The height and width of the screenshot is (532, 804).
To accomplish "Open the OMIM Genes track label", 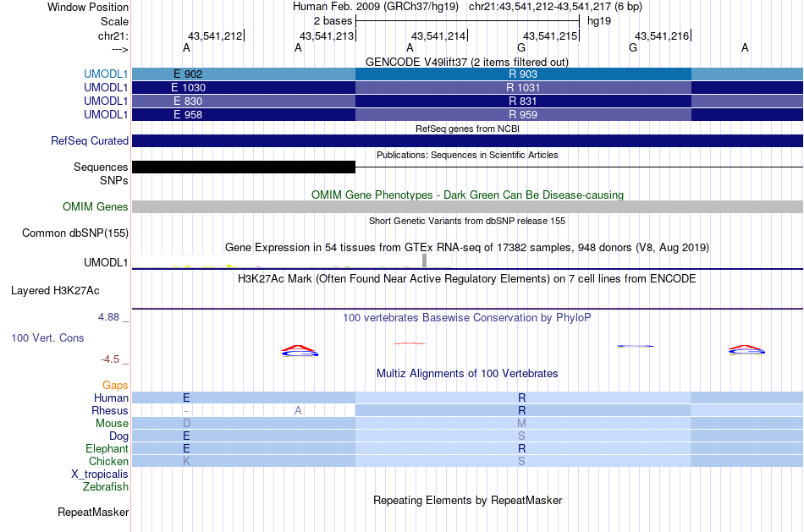I will 95,206.
